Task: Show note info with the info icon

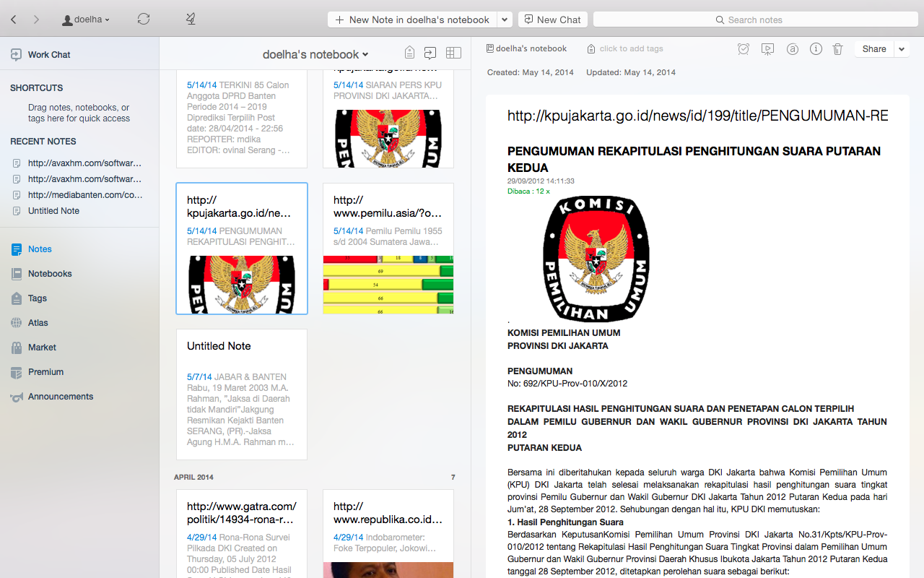Action: 816,49
